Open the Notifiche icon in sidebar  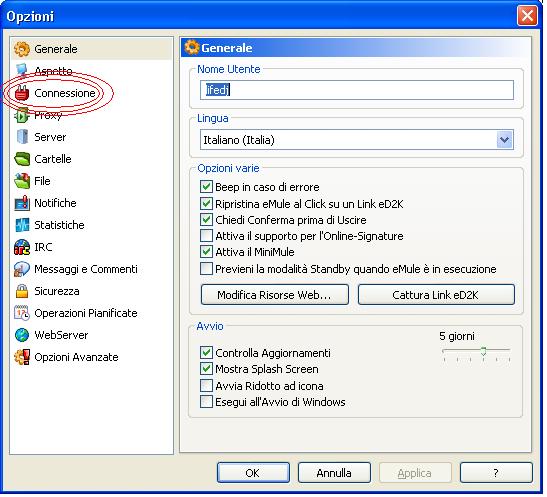[22, 203]
